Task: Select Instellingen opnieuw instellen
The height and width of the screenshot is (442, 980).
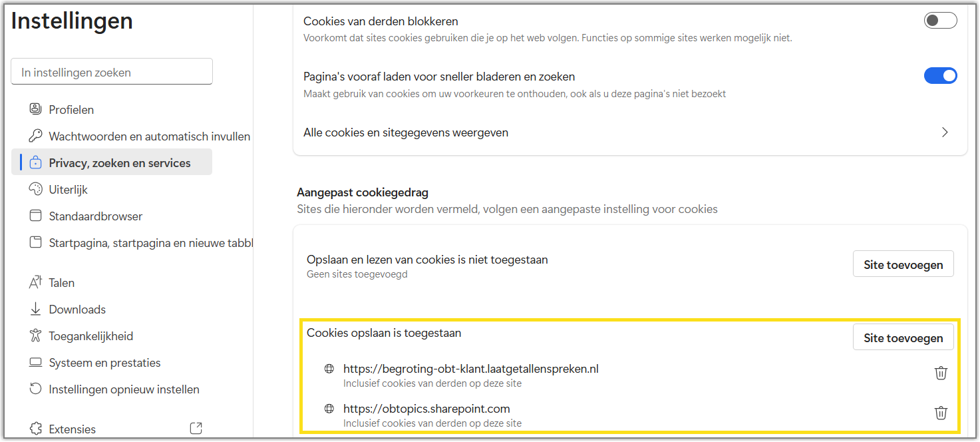Action: 124,389
